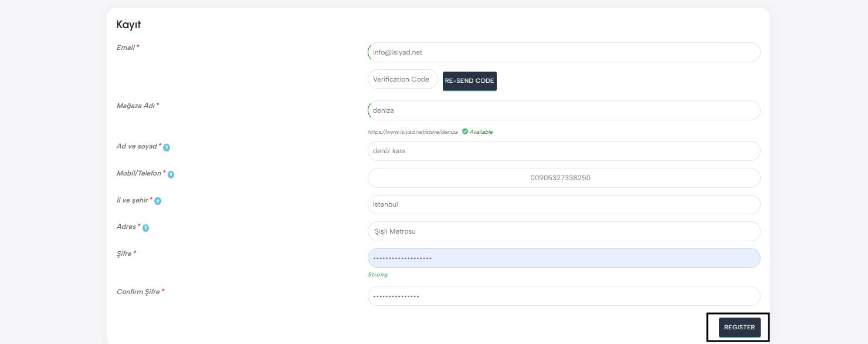Click the city field showing İstanbul
This screenshot has width=868, height=344.
(x=564, y=204)
